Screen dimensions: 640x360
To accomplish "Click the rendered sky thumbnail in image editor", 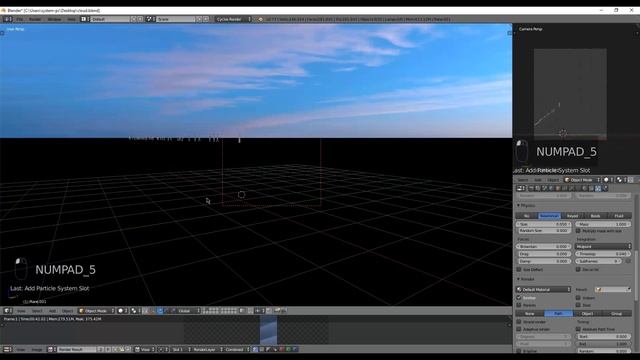I will (269, 330).
